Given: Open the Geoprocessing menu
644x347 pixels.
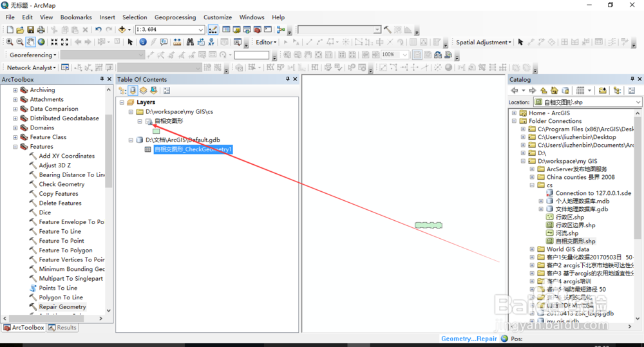Looking at the screenshot, I should 175,17.
